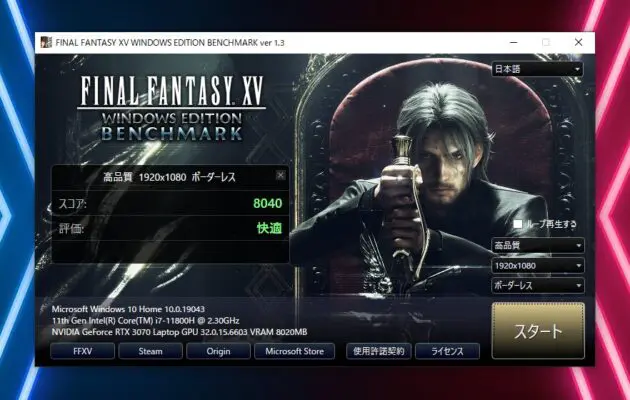
Task: Click the Origin button
Action: pos(218,351)
